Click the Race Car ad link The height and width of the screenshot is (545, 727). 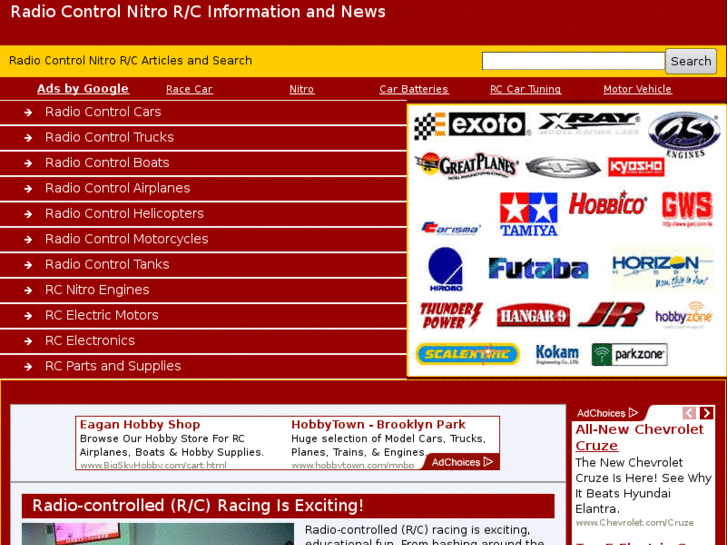point(189,89)
